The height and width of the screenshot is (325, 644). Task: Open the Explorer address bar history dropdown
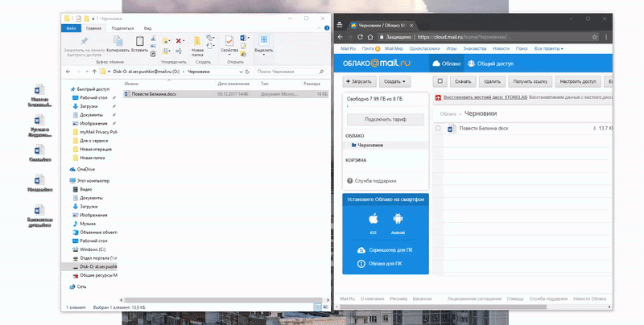click(242, 72)
